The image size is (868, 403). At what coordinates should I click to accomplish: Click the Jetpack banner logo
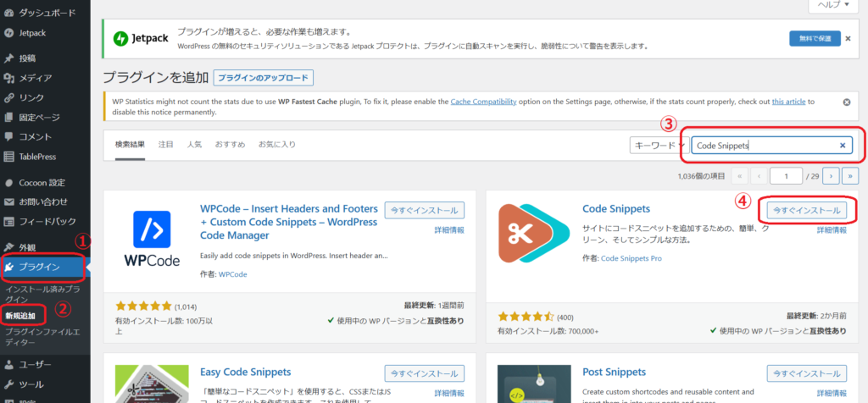point(141,39)
